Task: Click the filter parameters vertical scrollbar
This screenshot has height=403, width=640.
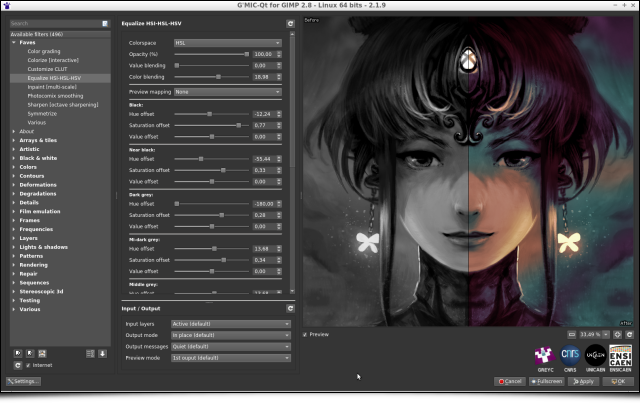Action: point(292,163)
